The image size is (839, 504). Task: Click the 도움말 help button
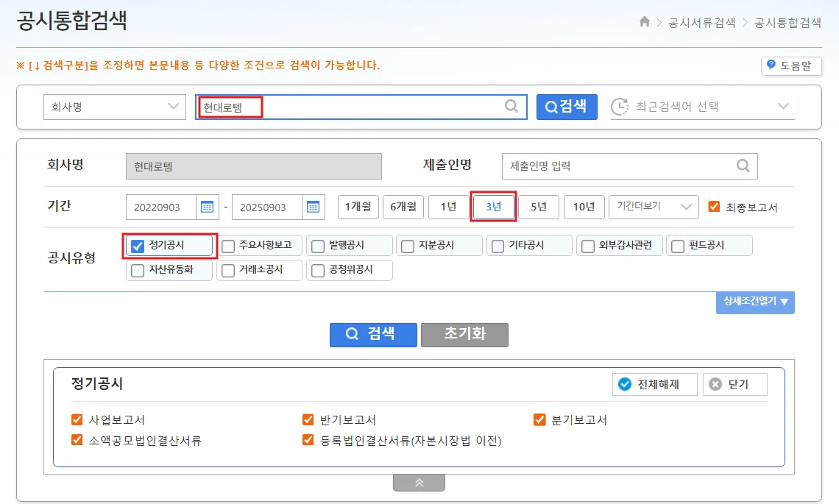pos(791,65)
